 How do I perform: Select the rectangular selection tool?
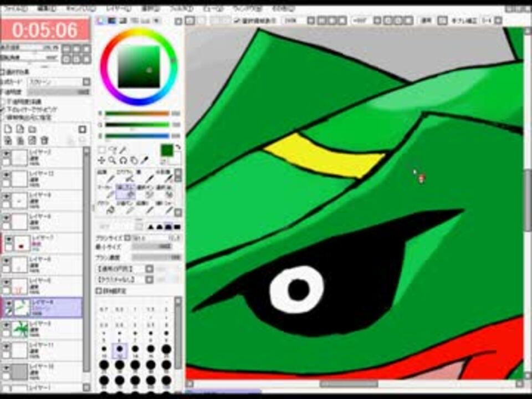[x=102, y=150]
